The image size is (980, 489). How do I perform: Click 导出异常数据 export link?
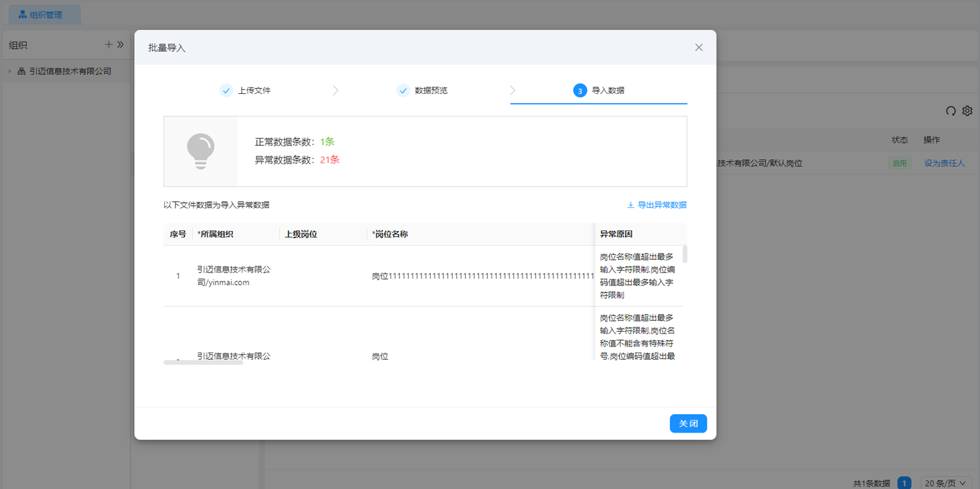coord(661,205)
